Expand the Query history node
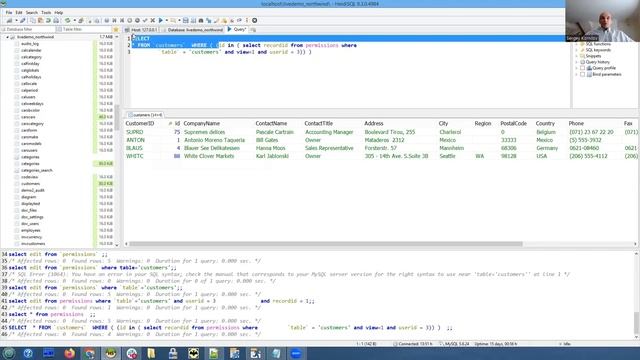Screen dimensions: 640x360 [577, 62]
